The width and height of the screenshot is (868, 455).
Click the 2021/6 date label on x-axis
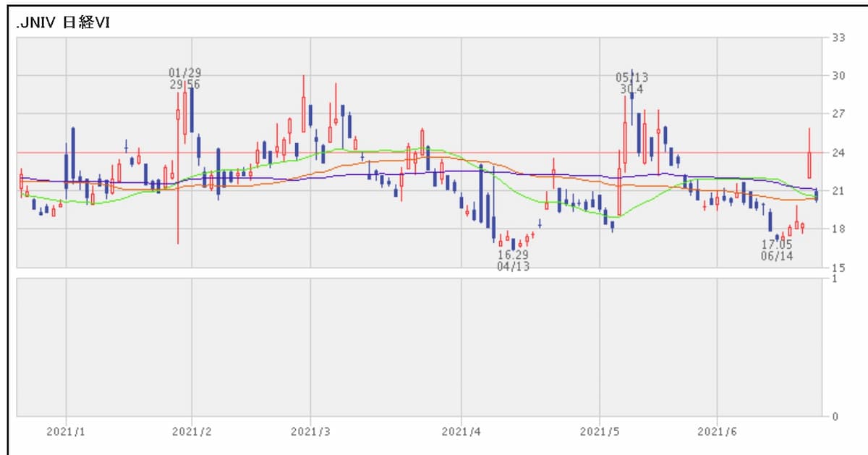(717, 432)
